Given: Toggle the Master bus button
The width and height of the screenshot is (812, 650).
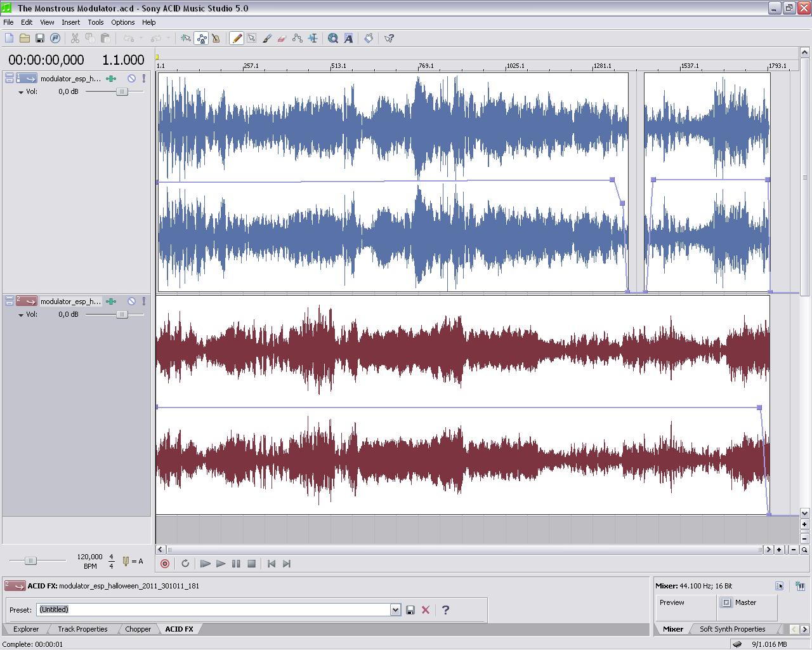Looking at the screenshot, I should coord(726,602).
